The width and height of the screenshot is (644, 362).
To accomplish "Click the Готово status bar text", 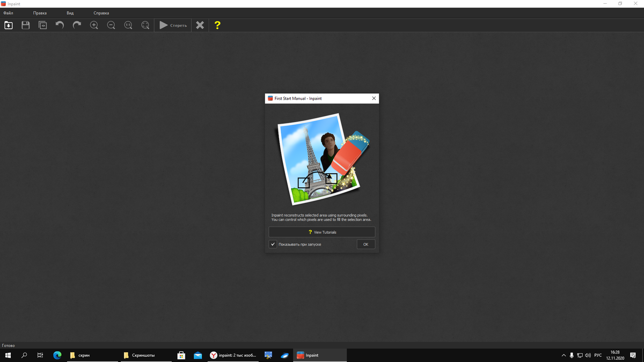I will 9,345.
